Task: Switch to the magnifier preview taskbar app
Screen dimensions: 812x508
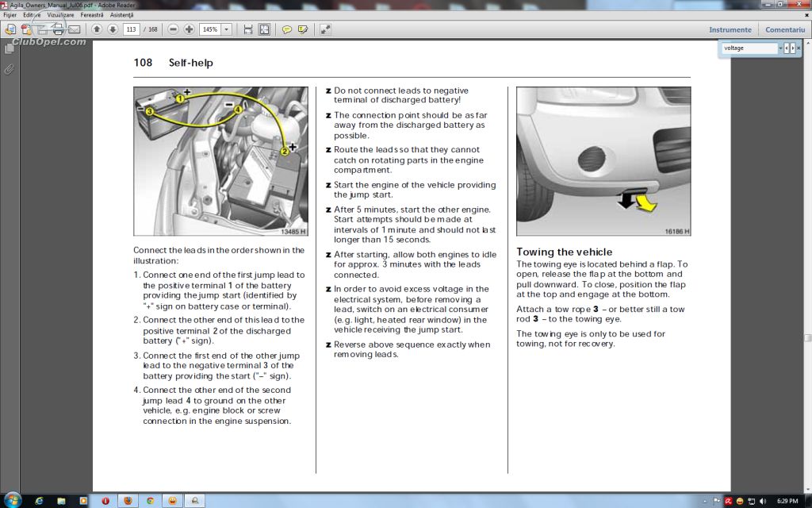Action: pos(195,501)
